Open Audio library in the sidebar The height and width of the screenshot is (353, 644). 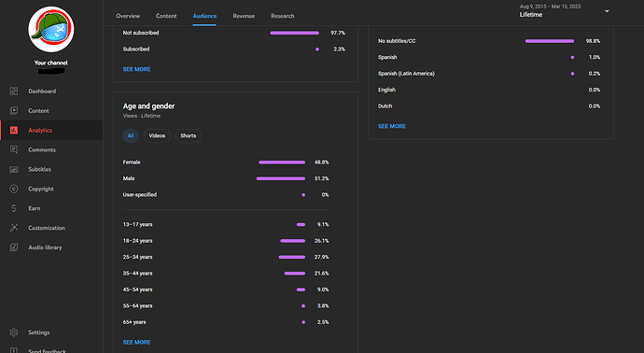point(45,247)
